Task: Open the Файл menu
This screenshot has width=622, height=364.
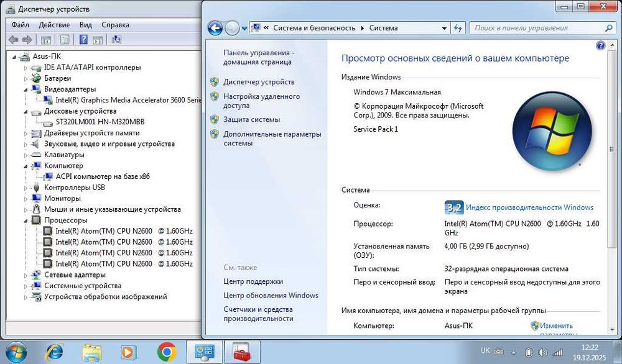Action: tap(21, 25)
